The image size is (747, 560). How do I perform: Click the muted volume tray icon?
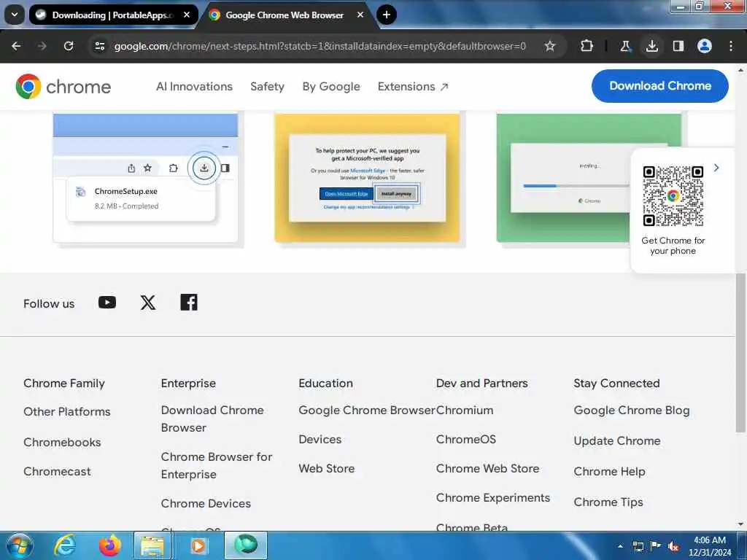coord(673,546)
